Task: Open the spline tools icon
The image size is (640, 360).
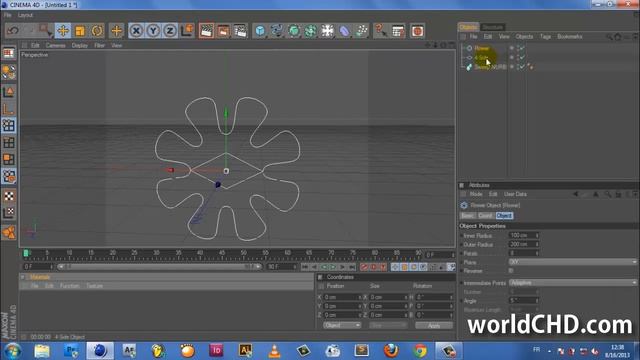Action: click(277, 31)
